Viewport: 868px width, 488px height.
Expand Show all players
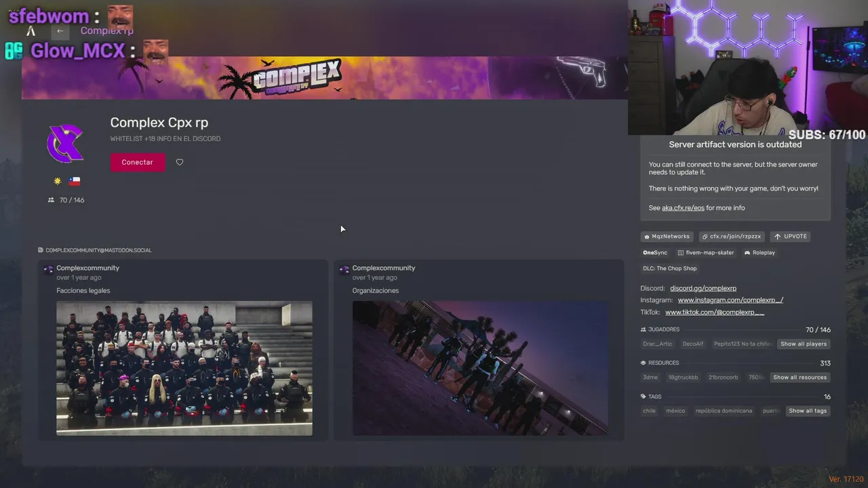(x=804, y=344)
